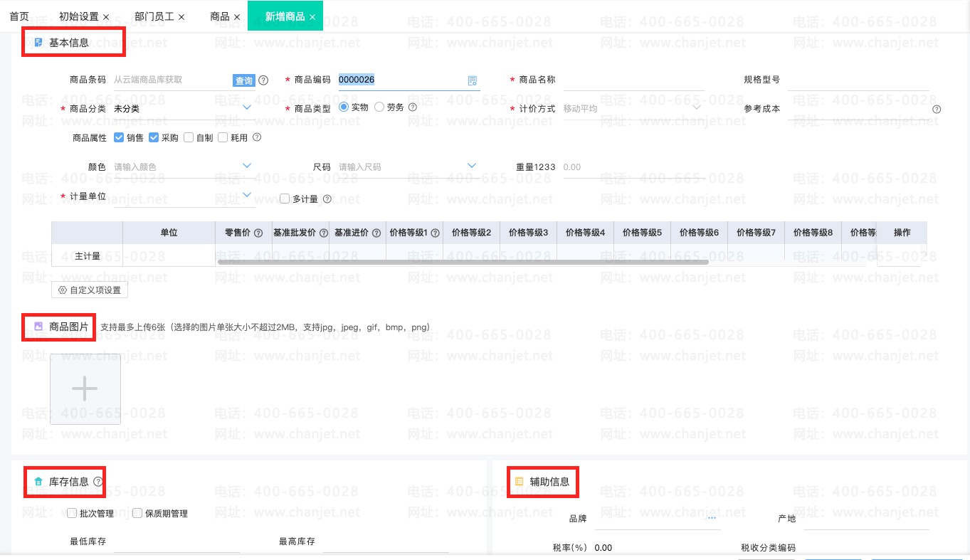
Task: Click into 最低库存 input field
Action: [176, 541]
